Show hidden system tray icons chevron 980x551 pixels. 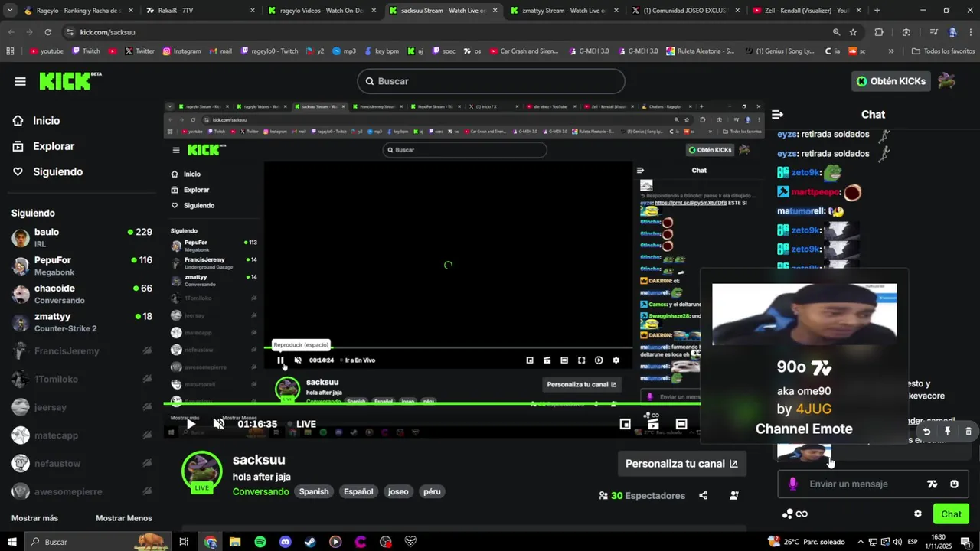(861, 542)
